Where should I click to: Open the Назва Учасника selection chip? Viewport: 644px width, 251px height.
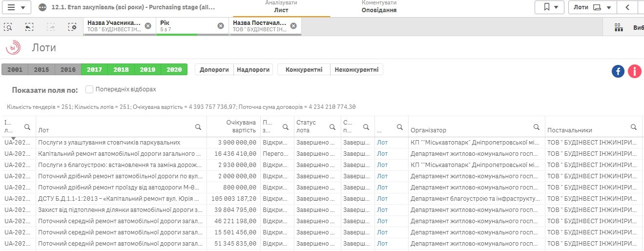114,26
